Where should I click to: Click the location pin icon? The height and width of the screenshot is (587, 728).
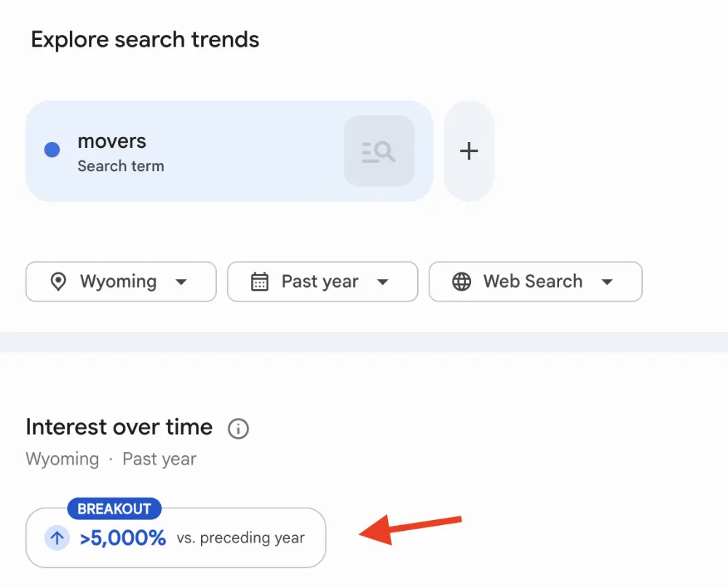point(58,281)
